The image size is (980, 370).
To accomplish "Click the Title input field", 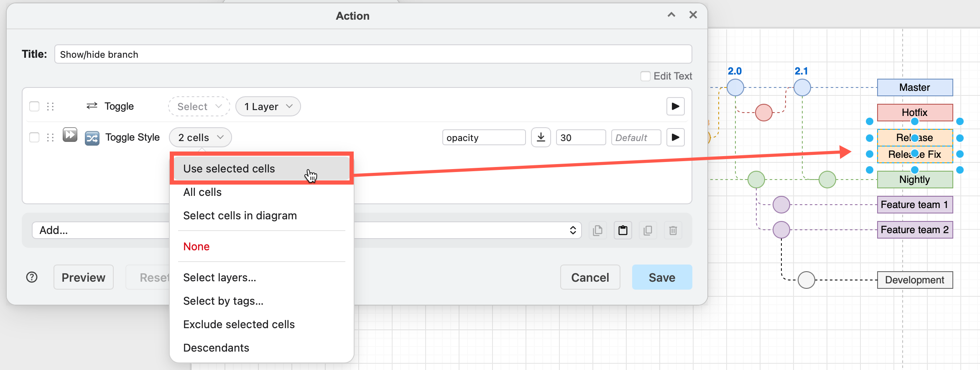I will [x=373, y=54].
